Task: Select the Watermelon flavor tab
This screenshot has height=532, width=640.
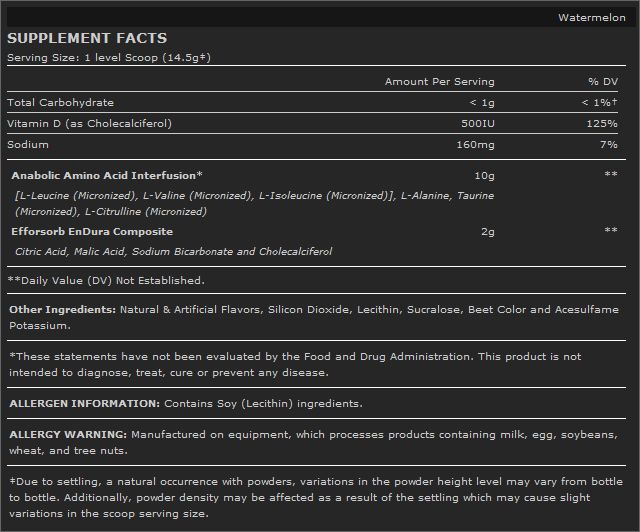Action: click(x=591, y=17)
